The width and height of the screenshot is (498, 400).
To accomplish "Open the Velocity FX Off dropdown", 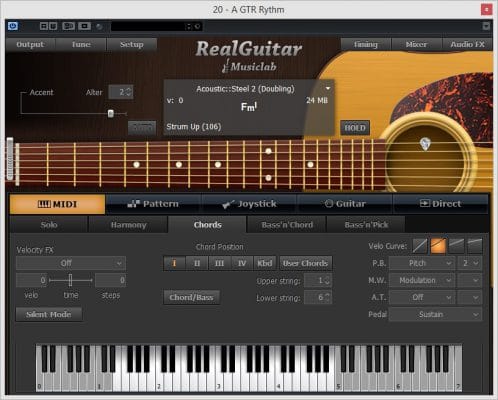I will [71, 263].
